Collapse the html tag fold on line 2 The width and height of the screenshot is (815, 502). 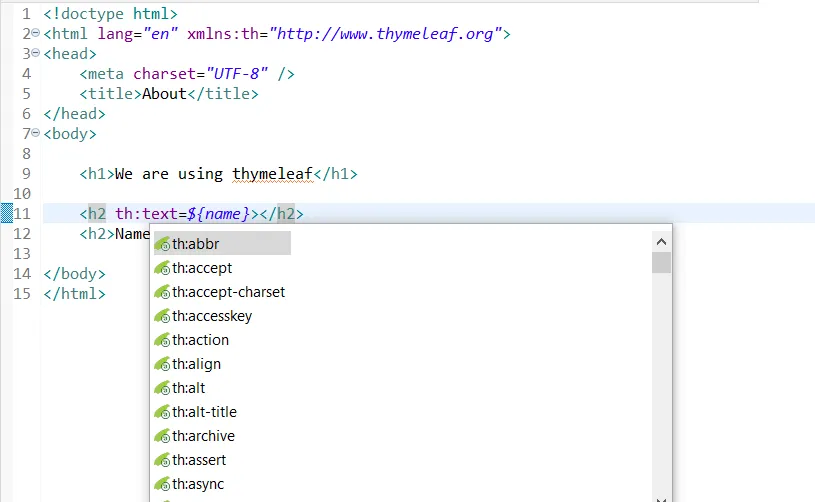click(x=35, y=33)
